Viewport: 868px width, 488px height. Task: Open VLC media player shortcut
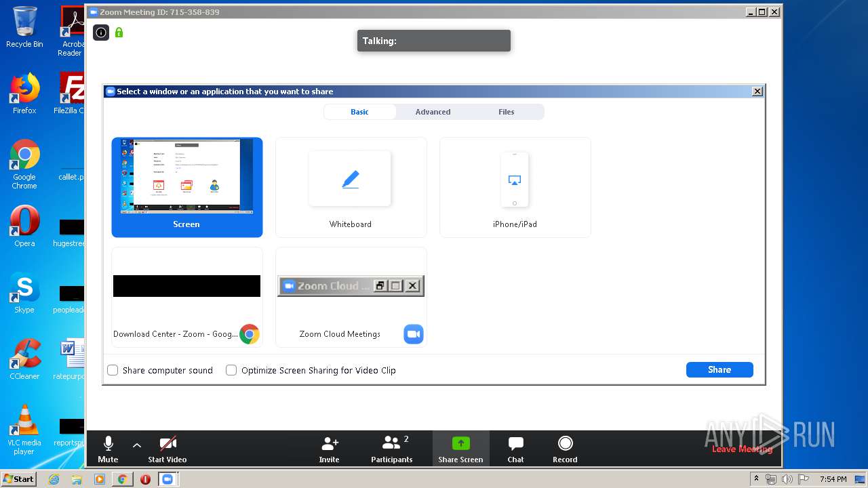[x=24, y=430]
